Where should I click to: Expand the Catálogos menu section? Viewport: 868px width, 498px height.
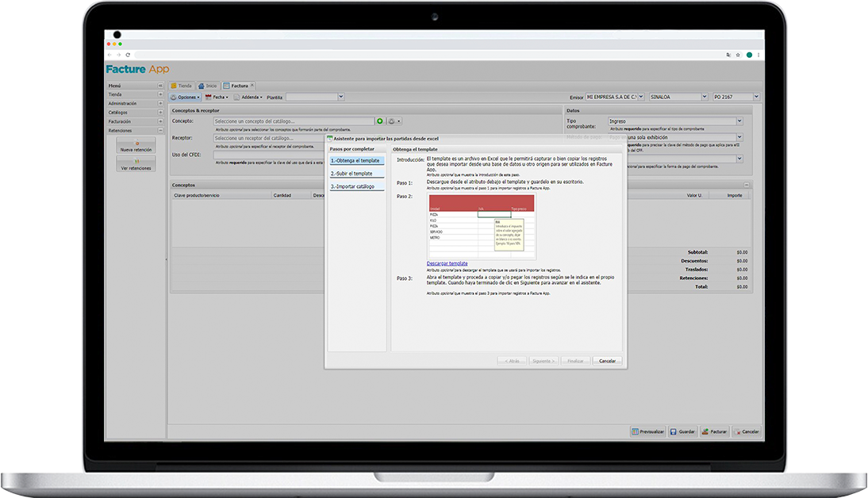[x=160, y=113]
